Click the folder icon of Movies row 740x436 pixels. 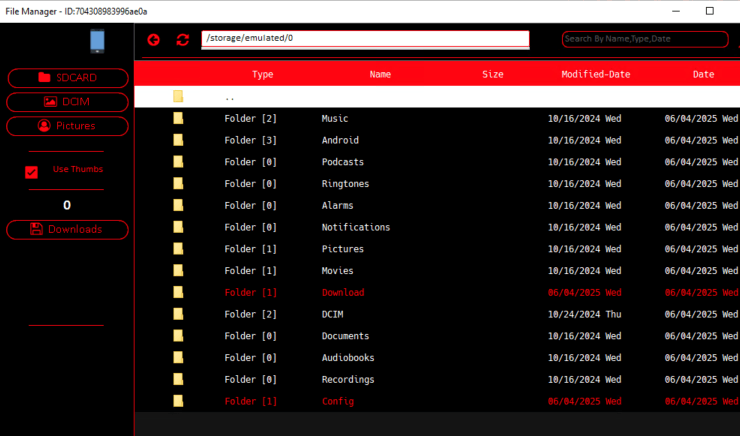tap(178, 270)
